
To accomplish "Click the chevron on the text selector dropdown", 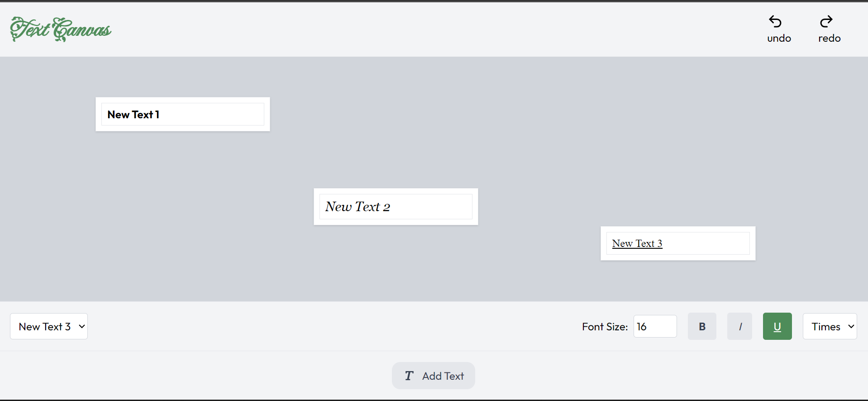I will coord(82,326).
